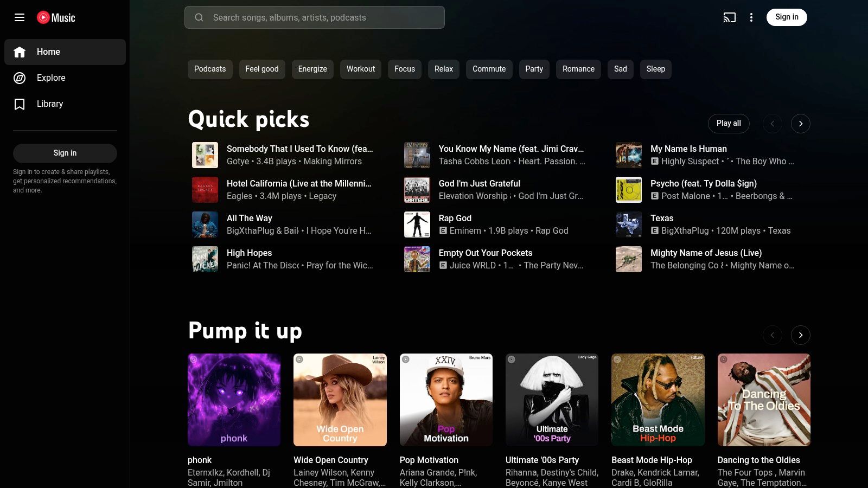The image size is (868, 488).
Task: Open the Wide Open Country playlist cover
Action: point(340,400)
